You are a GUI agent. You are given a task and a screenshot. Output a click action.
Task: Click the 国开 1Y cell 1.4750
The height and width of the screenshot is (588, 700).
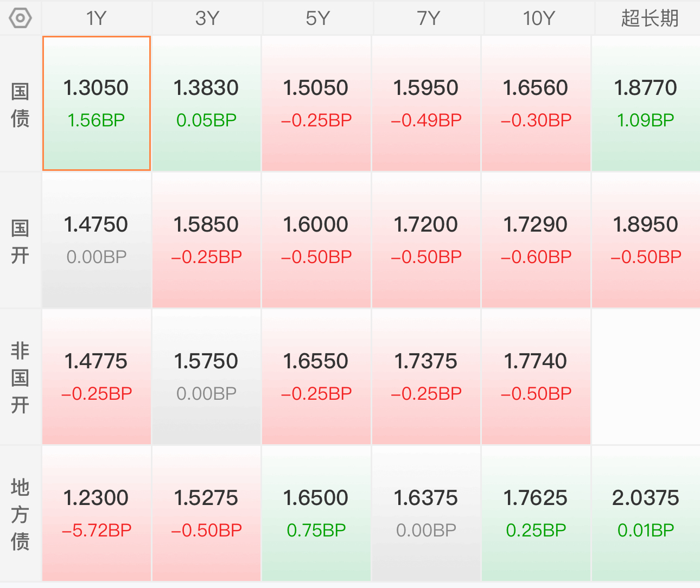click(97, 240)
